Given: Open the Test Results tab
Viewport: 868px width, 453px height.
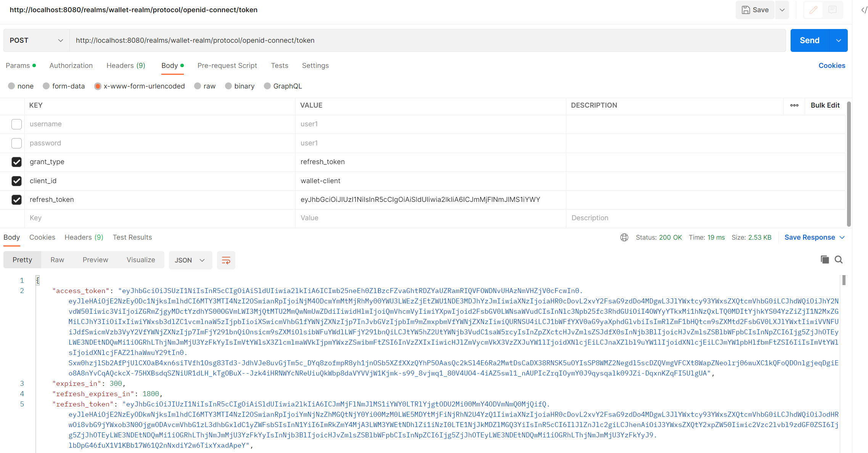Looking at the screenshot, I should point(132,237).
